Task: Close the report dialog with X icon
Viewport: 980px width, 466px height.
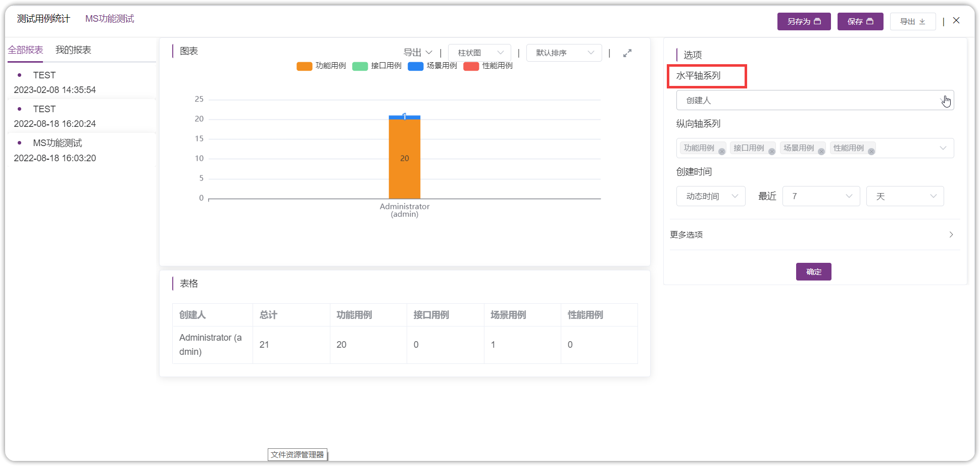Action: (x=956, y=21)
